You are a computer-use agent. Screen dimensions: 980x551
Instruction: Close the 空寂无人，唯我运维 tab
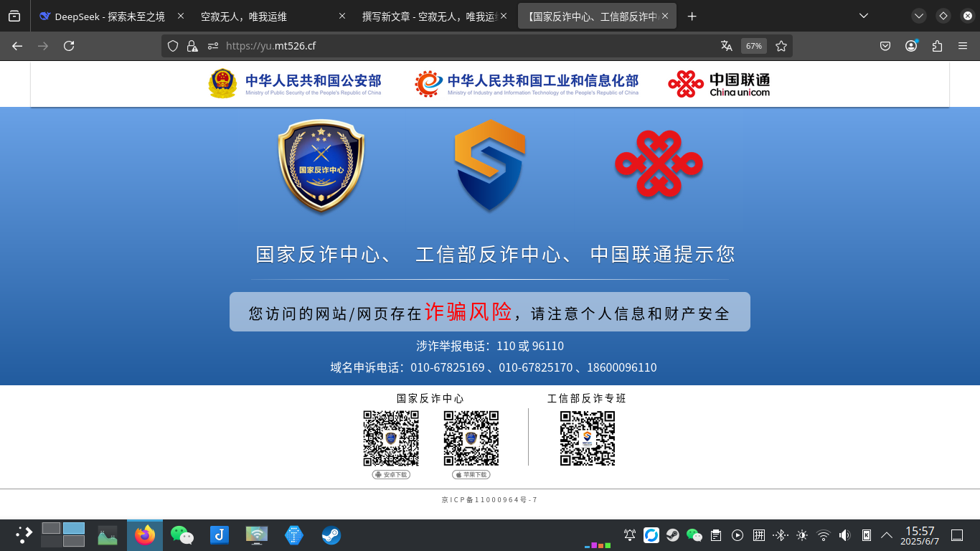pyautogui.click(x=341, y=16)
